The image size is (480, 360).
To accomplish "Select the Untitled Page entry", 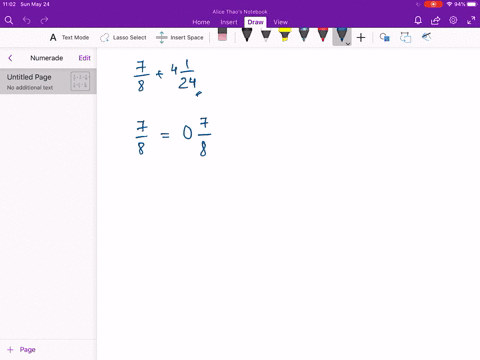I will coord(48,81).
